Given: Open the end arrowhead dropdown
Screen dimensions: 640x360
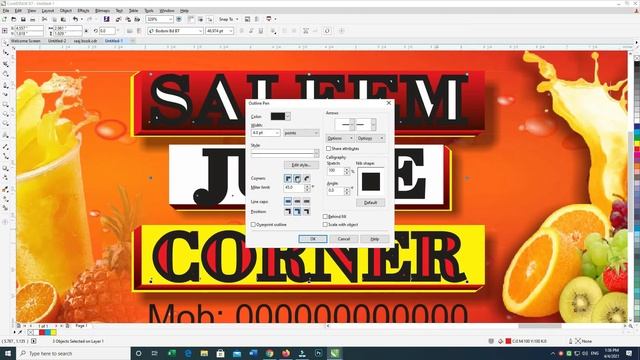Looking at the screenshot, I should 373,124.
